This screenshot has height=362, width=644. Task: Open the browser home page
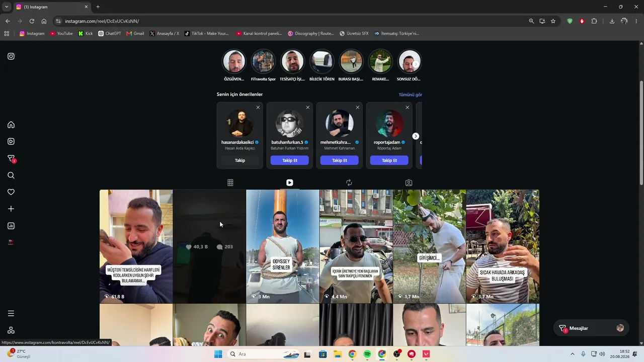point(44,21)
